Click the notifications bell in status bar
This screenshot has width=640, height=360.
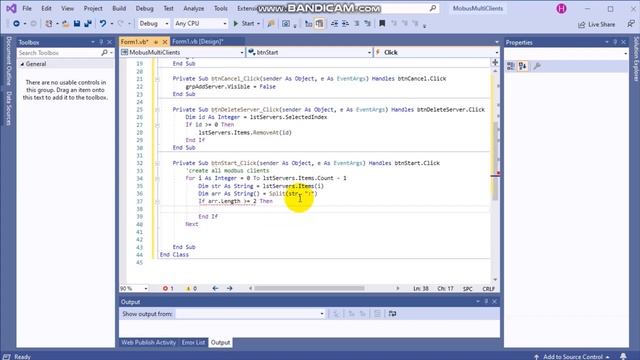pyautogui.click(x=623, y=356)
